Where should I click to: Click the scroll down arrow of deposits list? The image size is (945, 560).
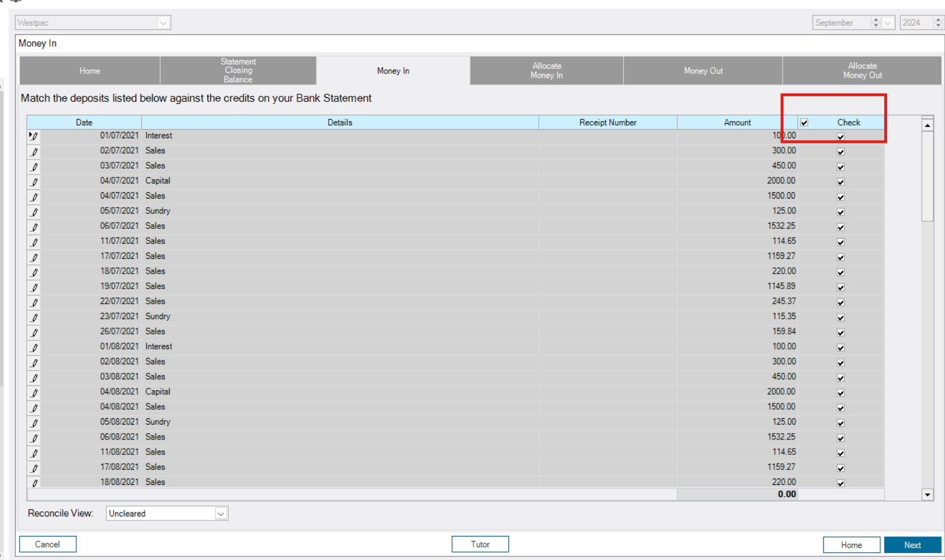927,495
